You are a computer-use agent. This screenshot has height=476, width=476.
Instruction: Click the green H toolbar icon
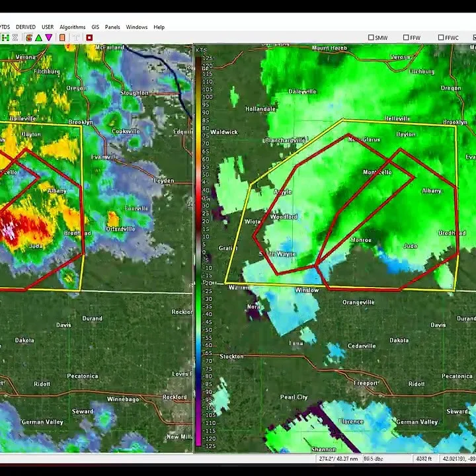click(5, 38)
